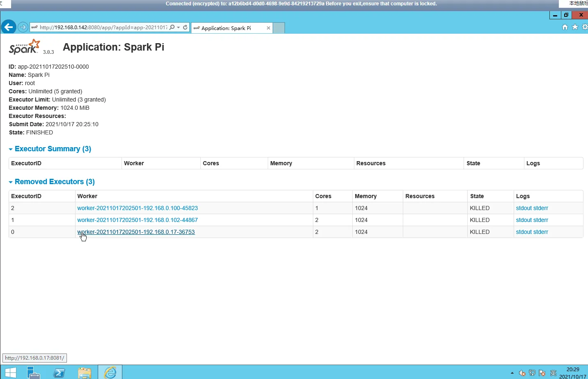Open Server Manager from the taskbar

pyautogui.click(x=34, y=372)
